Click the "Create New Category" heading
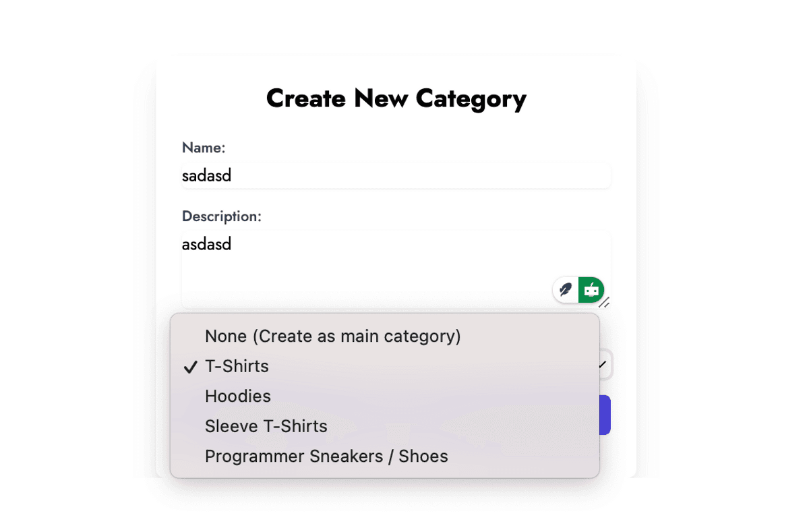Screen dimensions: 809x532 (396, 98)
